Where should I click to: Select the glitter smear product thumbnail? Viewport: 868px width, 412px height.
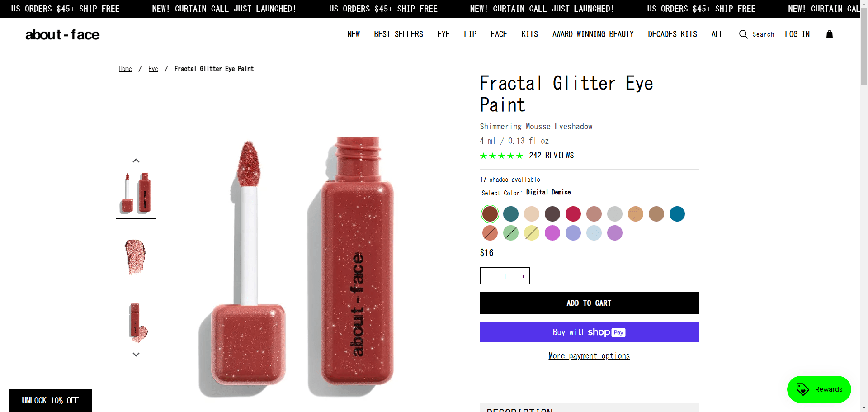click(136, 256)
